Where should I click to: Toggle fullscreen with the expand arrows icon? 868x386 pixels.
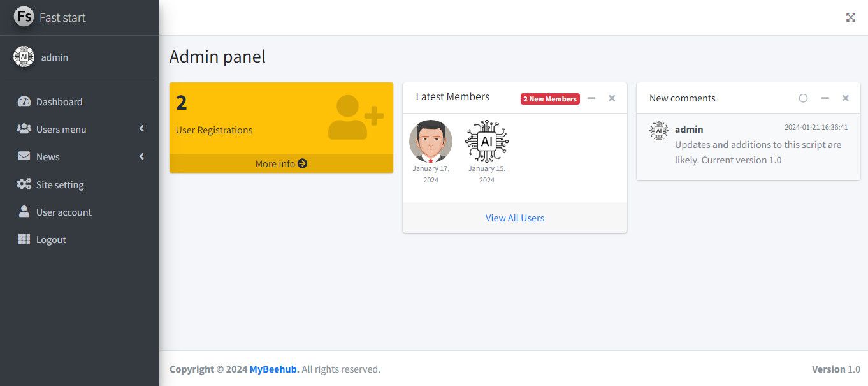pos(851,17)
